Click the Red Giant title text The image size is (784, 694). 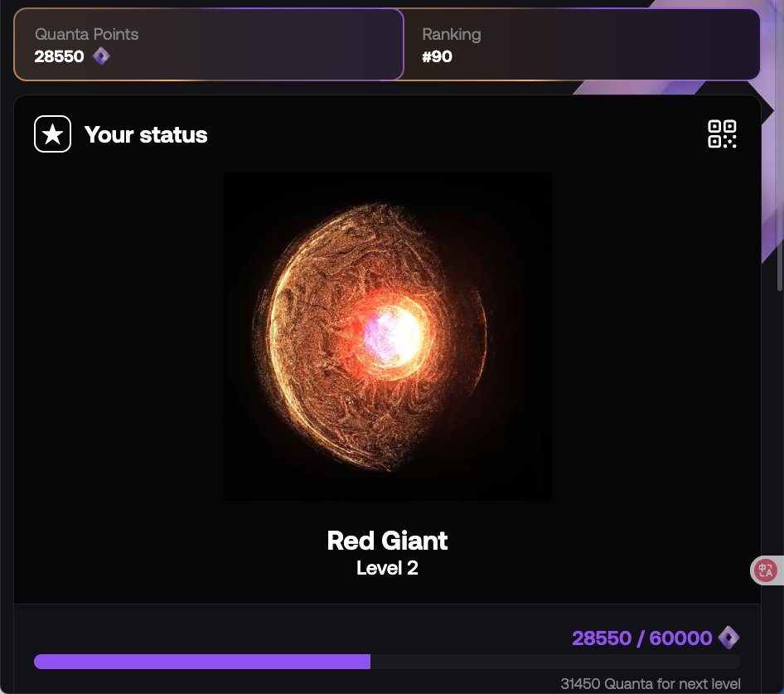(x=388, y=541)
